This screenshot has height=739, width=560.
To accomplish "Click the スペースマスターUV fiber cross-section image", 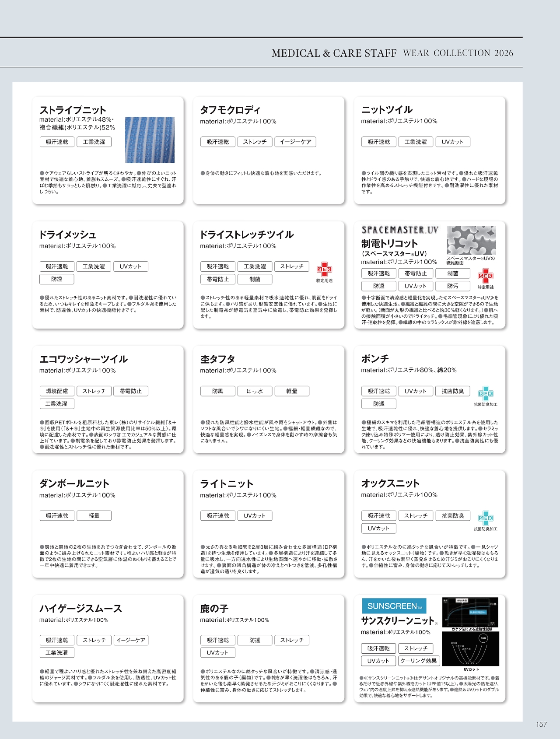I will point(471,240).
